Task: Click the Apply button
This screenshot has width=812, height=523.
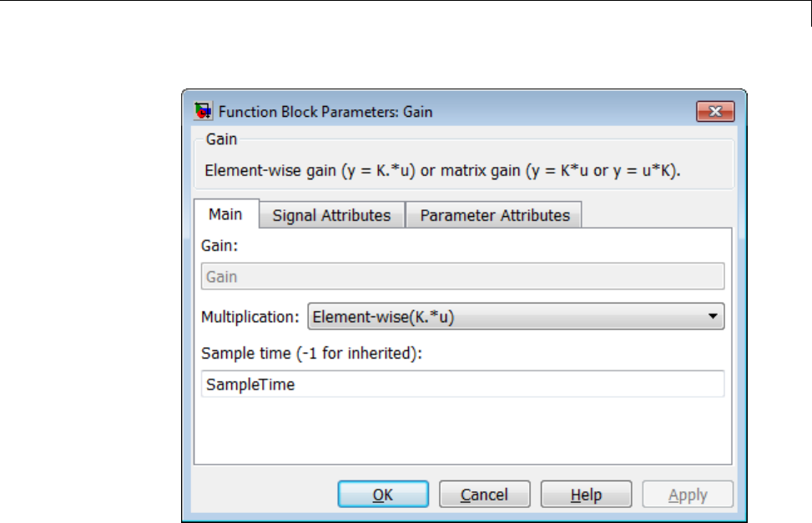Action: tap(688, 495)
